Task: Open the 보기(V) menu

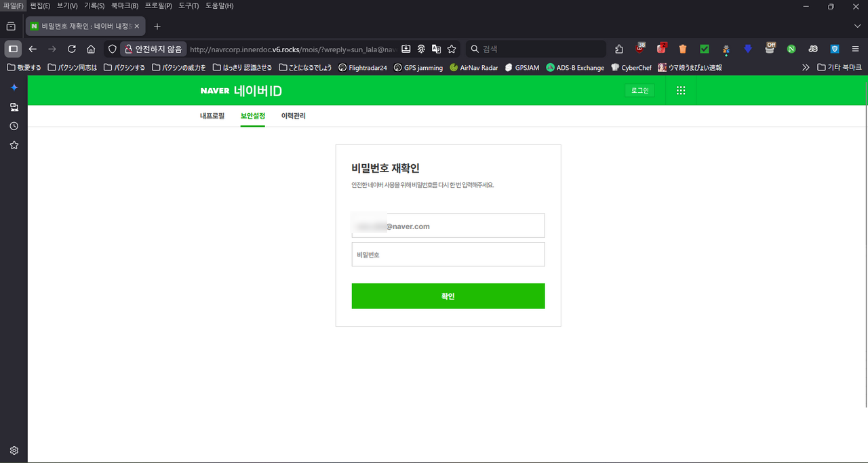Action: point(67,6)
